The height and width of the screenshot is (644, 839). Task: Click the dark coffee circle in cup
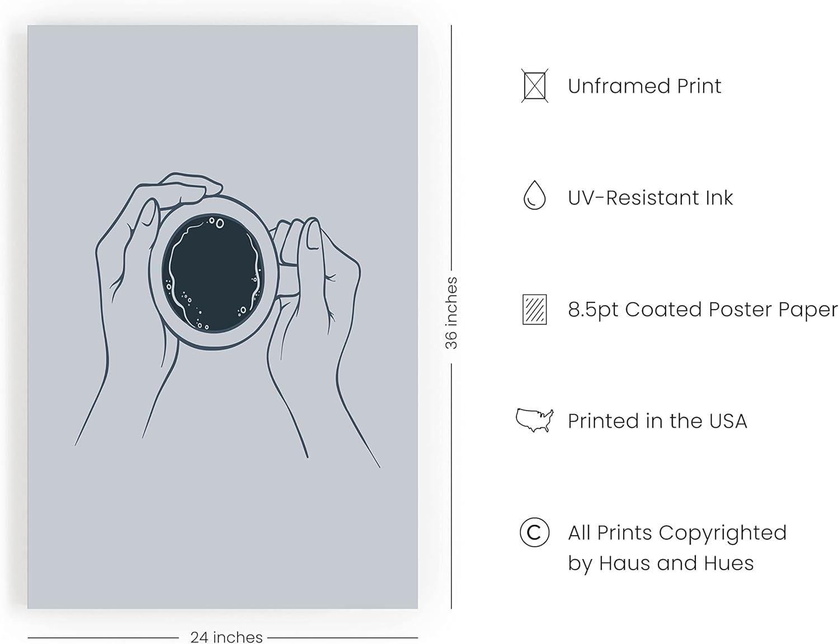(214, 273)
